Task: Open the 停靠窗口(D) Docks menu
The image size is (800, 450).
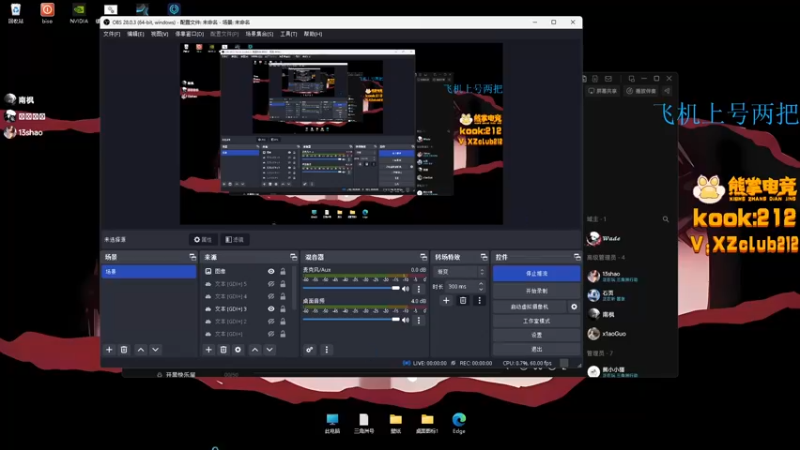Action: (x=189, y=34)
